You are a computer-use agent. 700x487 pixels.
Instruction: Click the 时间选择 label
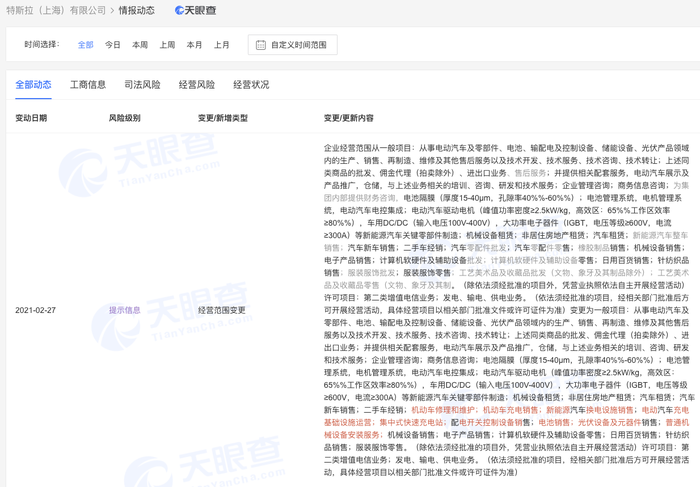click(x=42, y=44)
